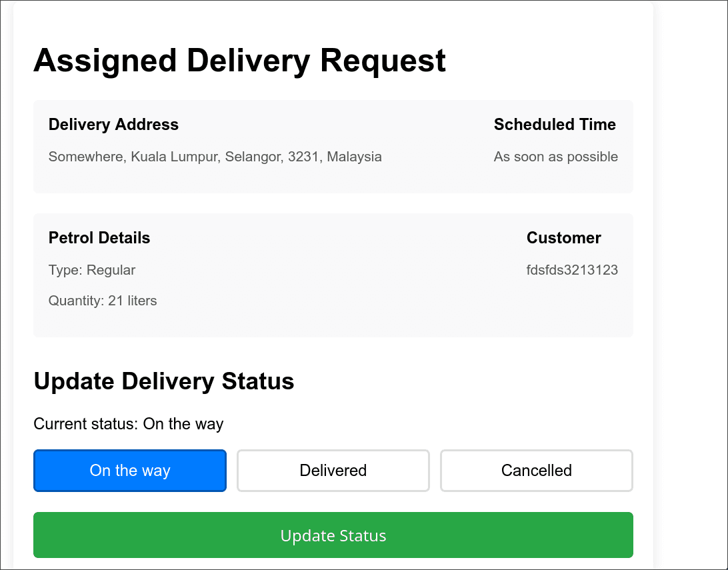Click the "Assigned Delivery Request" heading
Screen dimensions: 728x570
coord(239,61)
